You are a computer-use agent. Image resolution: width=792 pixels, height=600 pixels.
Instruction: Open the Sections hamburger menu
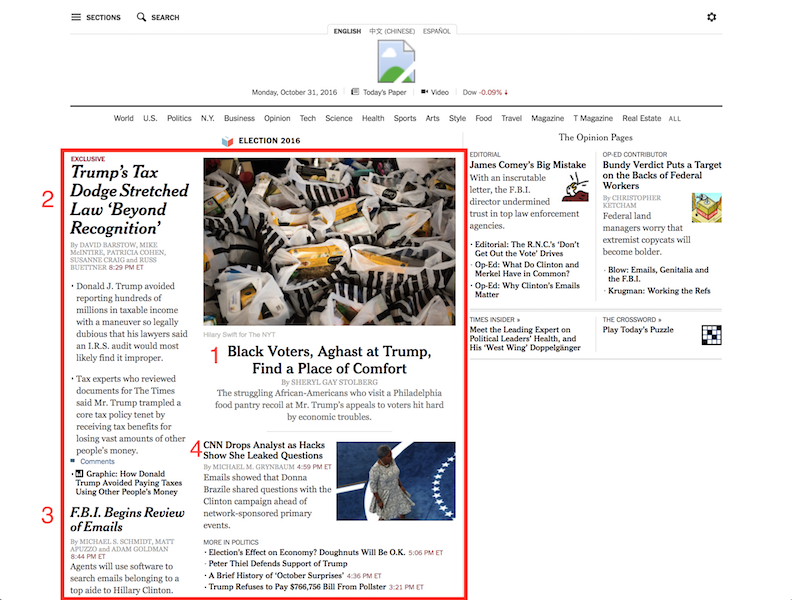tap(76, 17)
